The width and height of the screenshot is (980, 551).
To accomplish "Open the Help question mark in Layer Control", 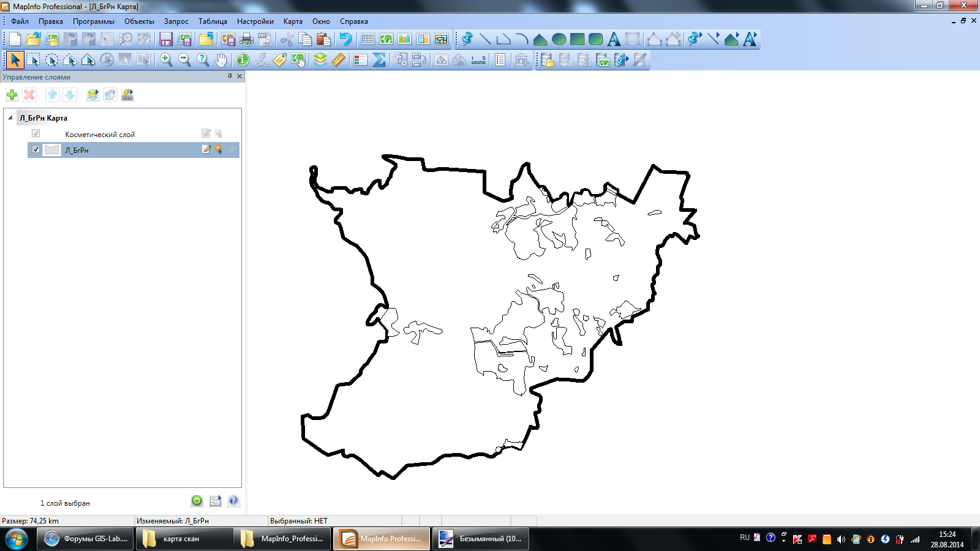I will (233, 501).
